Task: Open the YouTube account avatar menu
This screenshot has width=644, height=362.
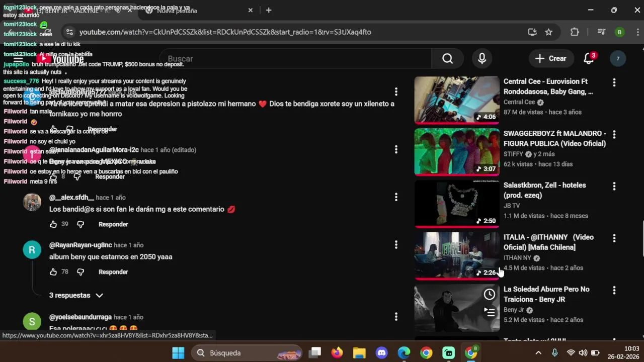Action: pos(618,58)
